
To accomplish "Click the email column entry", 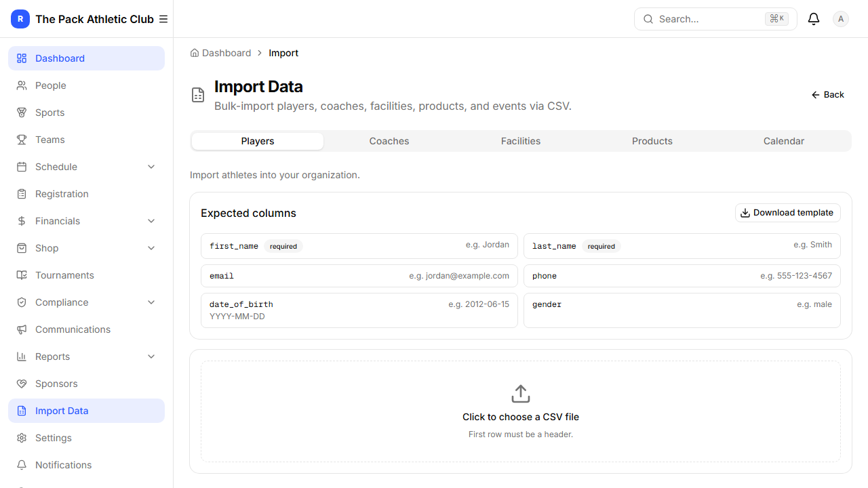I will [x=359, y=276].
